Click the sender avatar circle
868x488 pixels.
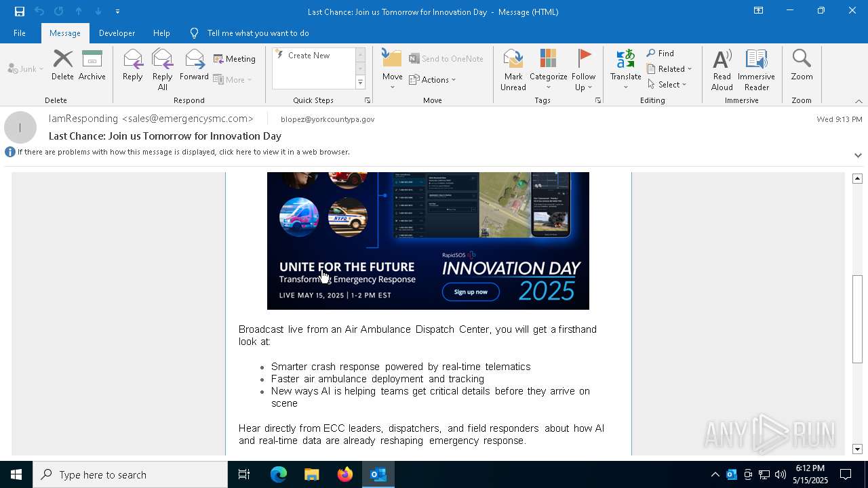coord(20,127)
